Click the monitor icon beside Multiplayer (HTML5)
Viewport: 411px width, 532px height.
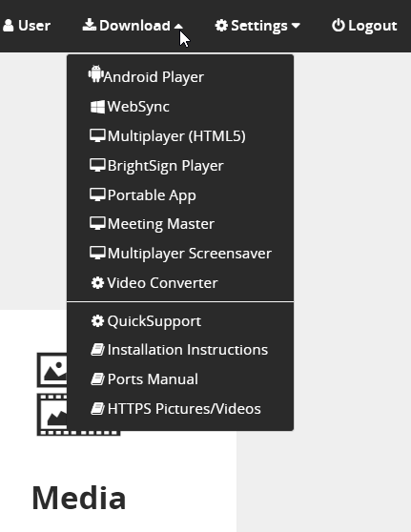click(97, 136)
